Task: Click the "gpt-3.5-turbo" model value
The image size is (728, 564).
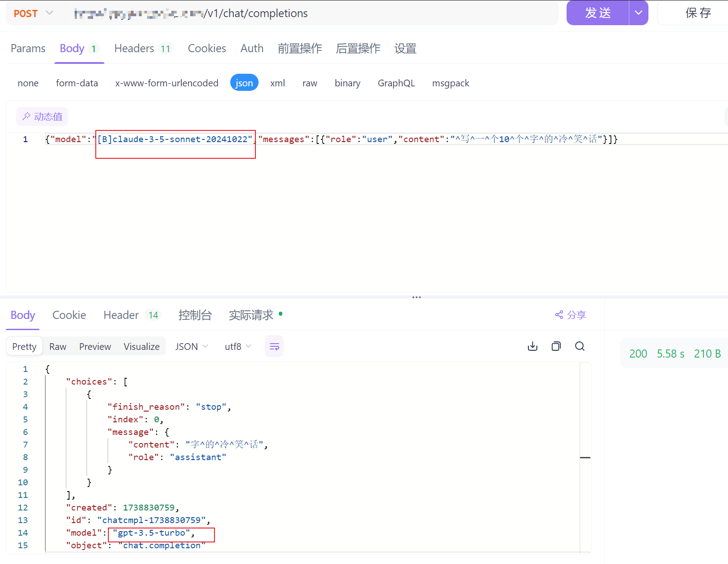Action: (152, 533)
